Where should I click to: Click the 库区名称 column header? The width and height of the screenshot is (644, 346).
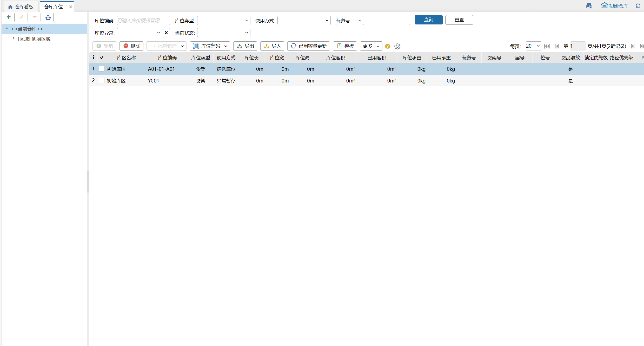click(x=126, y=57)
